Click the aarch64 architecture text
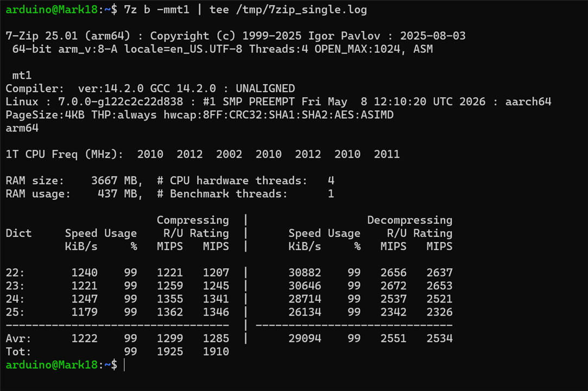 pyautogui.click(x=528, y=102)
